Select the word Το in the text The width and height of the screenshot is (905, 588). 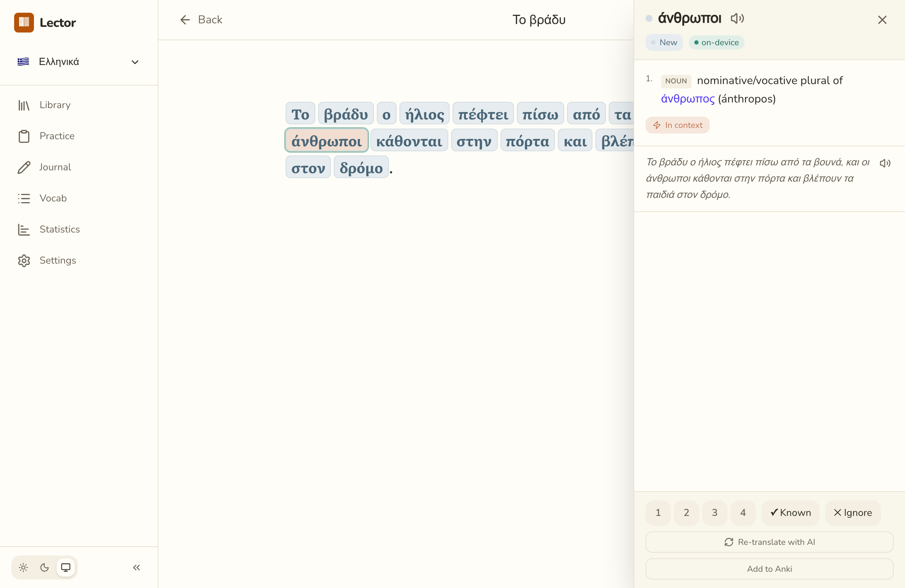tap(300, 114)
